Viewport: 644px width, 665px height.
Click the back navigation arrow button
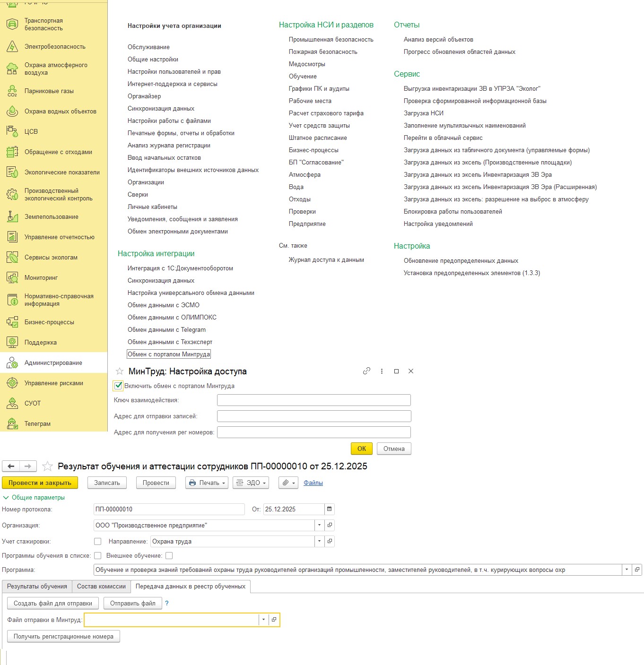11,466
